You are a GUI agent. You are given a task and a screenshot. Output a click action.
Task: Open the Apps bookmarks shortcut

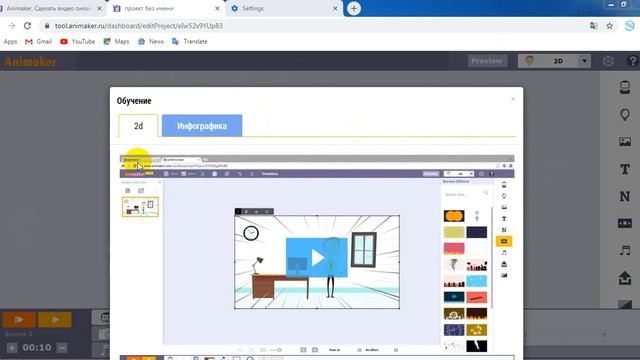(10, 42)
